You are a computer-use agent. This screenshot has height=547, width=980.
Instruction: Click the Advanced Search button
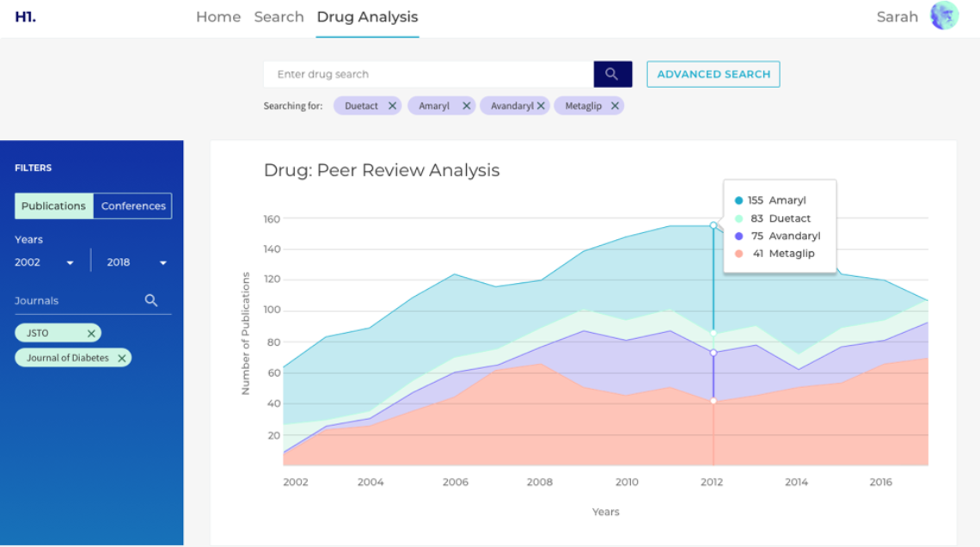(x=714, y=74)
